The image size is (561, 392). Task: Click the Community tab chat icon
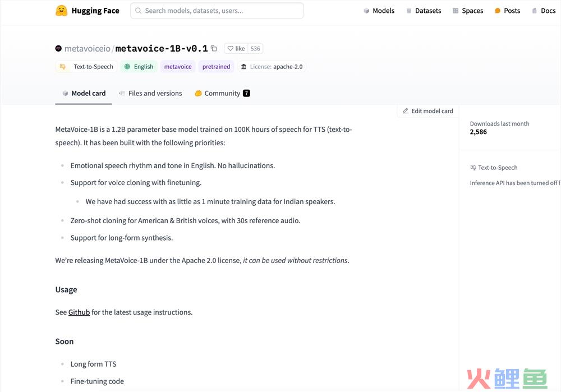(198, 93)
